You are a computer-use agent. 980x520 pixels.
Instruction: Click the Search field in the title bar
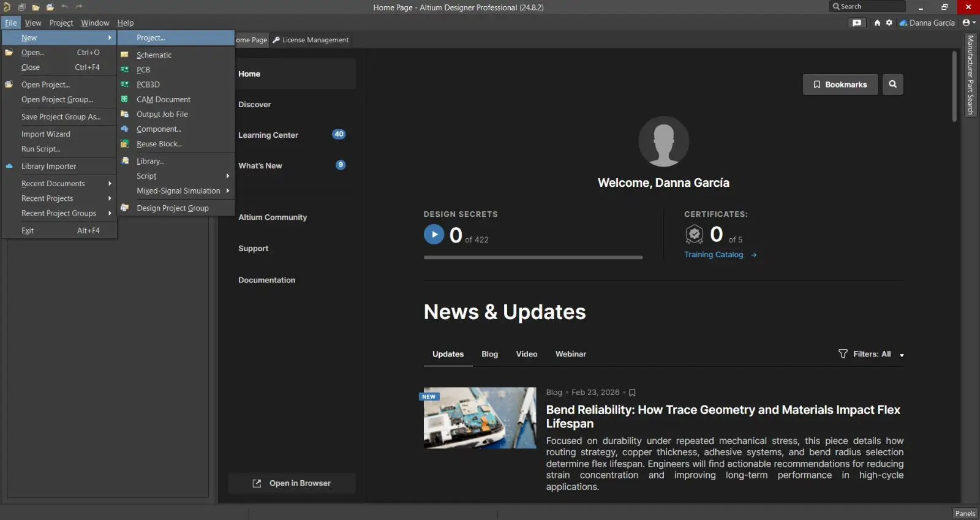pos(867,7)
